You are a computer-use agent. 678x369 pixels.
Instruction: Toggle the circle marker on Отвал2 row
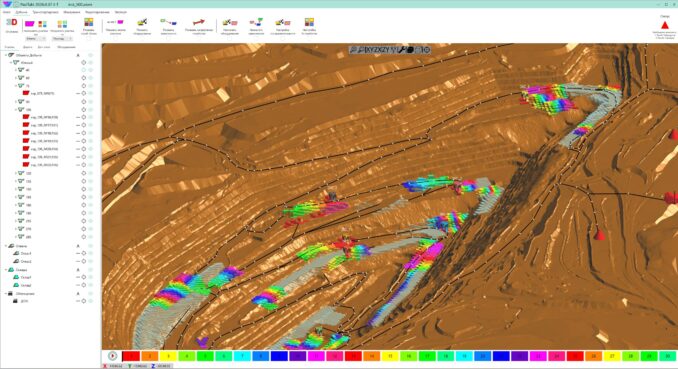(83, 261)
